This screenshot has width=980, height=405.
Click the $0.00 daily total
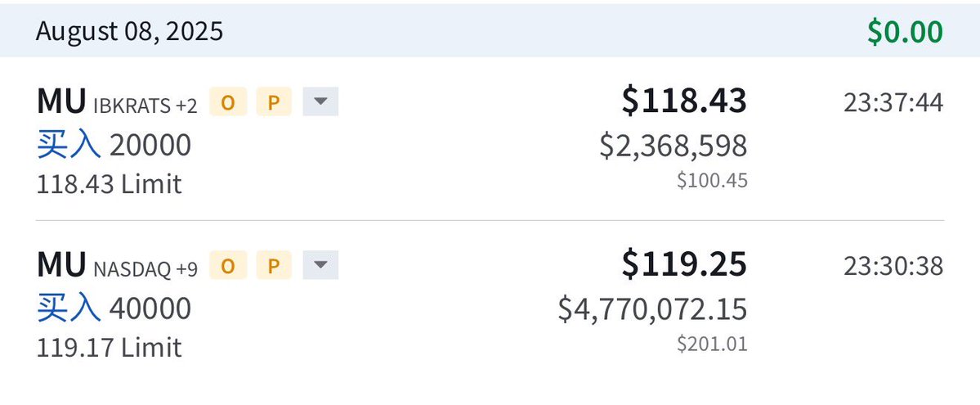(905, 32)
